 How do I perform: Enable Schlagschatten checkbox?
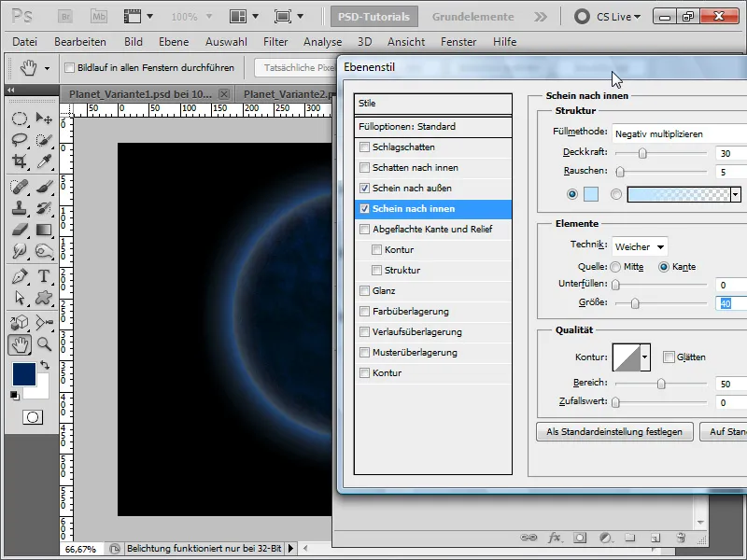(364, 147)
